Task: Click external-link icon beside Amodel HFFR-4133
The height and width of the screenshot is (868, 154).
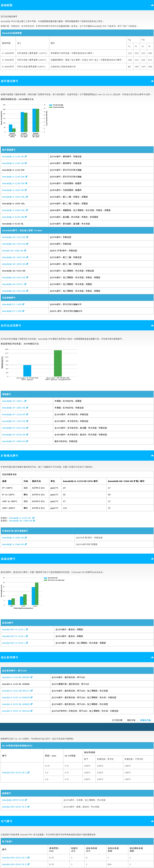Action: point(26,800)
